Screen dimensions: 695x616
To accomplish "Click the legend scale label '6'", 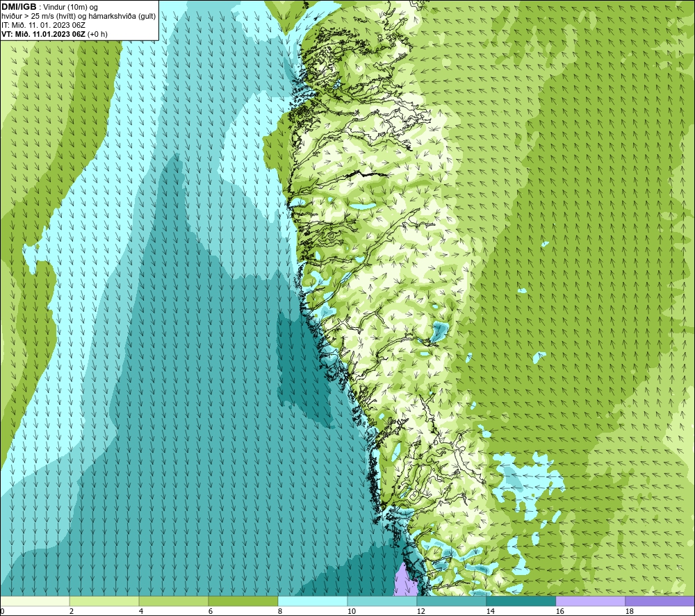I will coord(211,611).
